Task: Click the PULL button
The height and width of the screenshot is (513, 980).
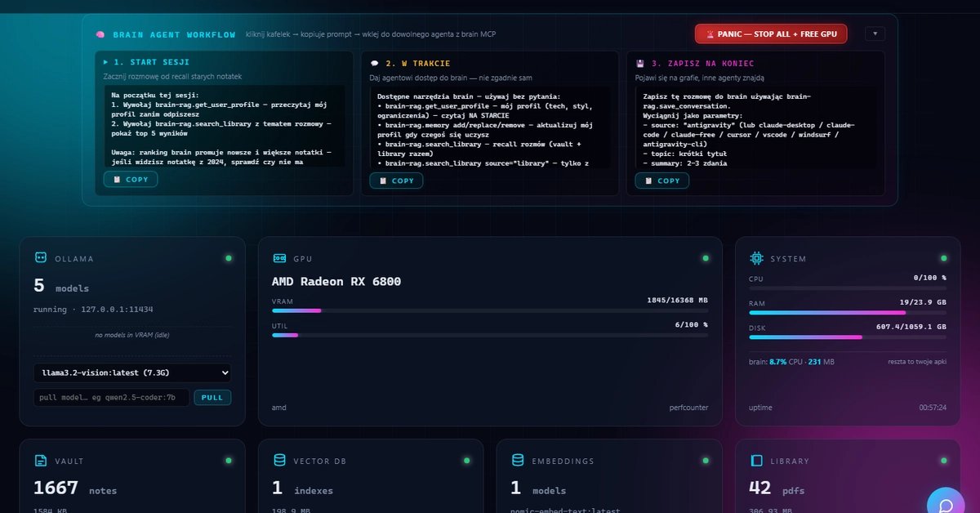Action: point(212,398)
